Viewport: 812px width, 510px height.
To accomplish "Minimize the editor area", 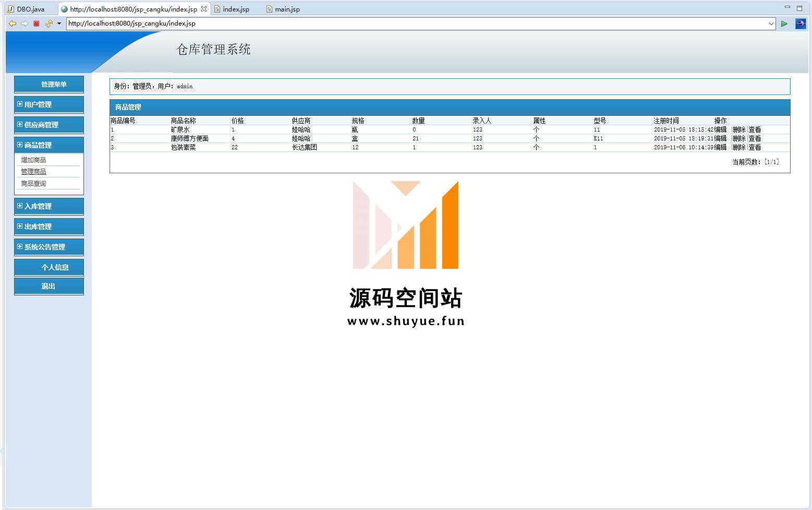I will coord(787,7).
